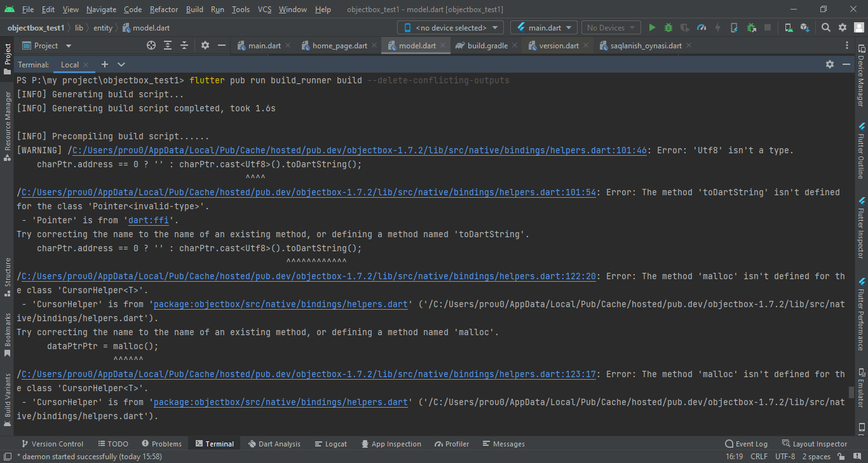Pin the Project tool window via Project stripe
The height and width of the screenshot is (463, 868).
pyautogui.click(x=7, y=54)
